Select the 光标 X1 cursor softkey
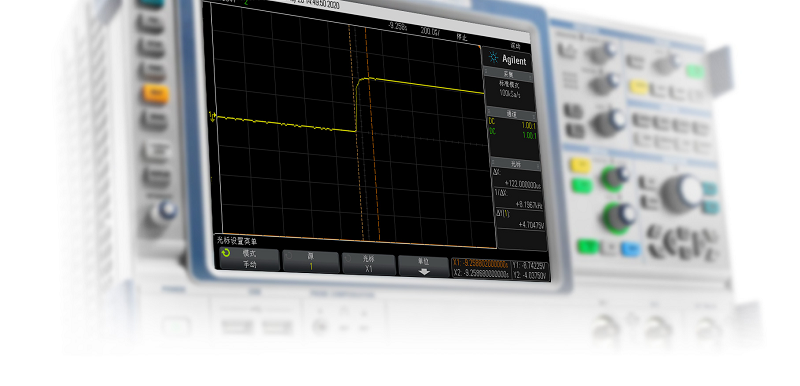Screen dimensions: 800x386 tap(368, 264)
